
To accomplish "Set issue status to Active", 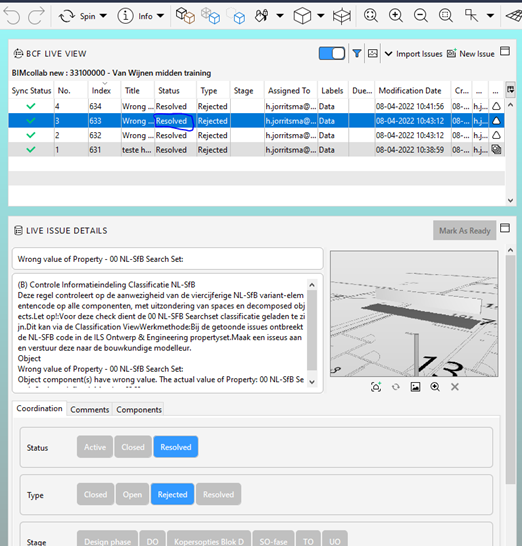I will [x=95, y=447].
